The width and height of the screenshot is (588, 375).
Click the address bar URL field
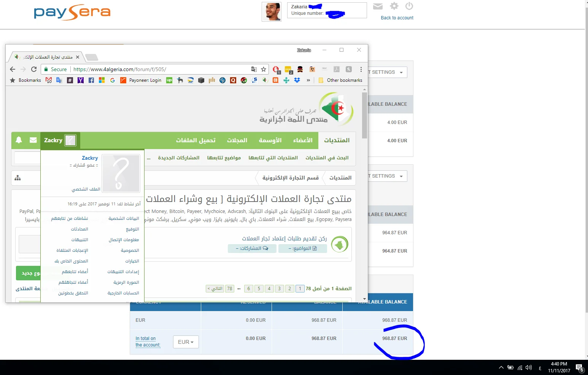pyautogui.click(x=160, y=69)
